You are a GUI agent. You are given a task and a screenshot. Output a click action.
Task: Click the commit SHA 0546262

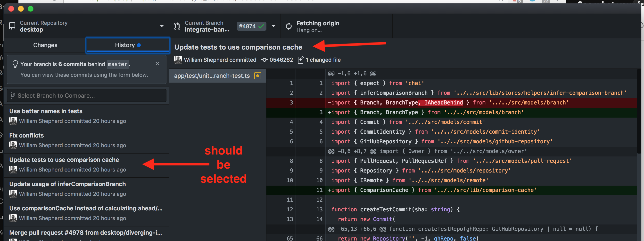point(281,60)
